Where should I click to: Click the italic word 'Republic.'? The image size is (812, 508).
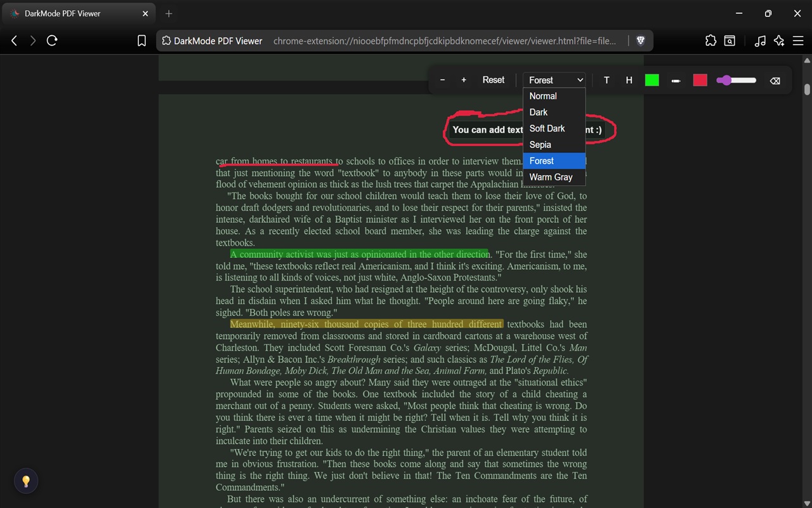(x=551, y=371)
